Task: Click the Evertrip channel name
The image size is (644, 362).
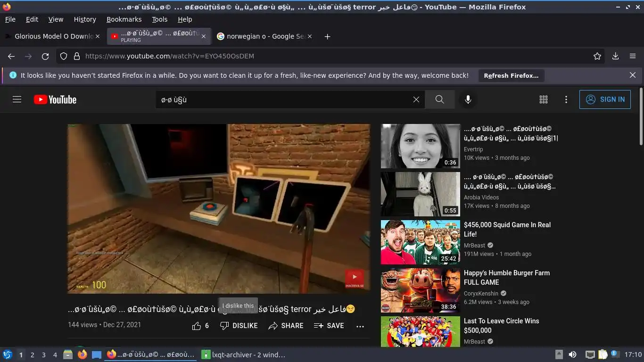Action: tap(473, 149)
